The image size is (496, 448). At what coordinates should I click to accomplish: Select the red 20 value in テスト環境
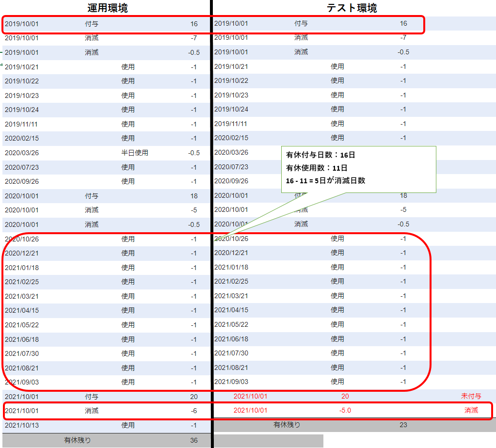[x=345, y=396]
